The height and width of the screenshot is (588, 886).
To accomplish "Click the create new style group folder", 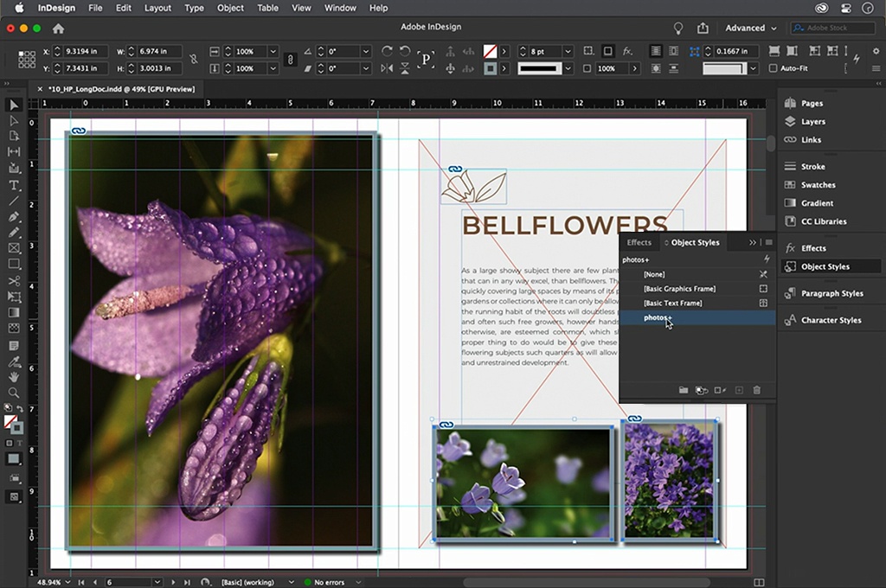I will 683,391.
